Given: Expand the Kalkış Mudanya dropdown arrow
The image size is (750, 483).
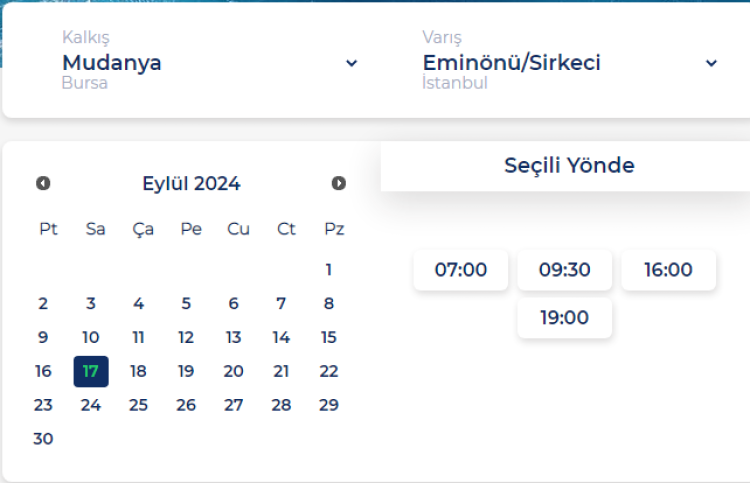Looking at the screenshot, I should pos(351,63).
